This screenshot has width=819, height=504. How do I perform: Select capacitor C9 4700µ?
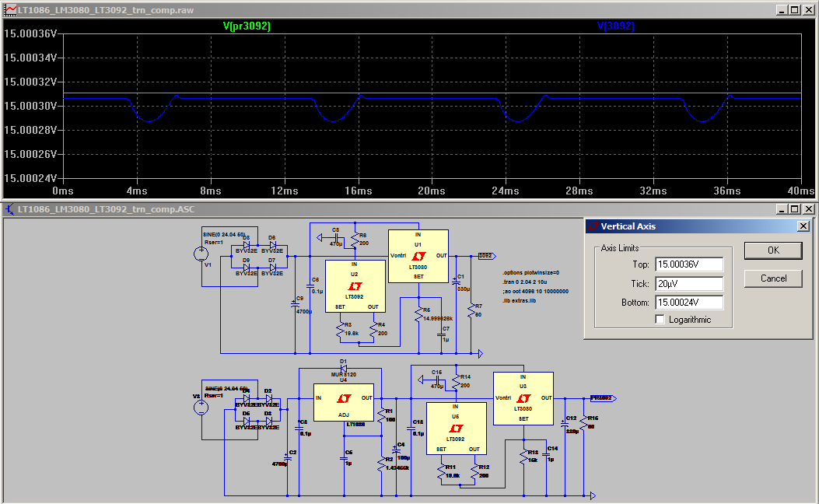(x=295, y=304)
